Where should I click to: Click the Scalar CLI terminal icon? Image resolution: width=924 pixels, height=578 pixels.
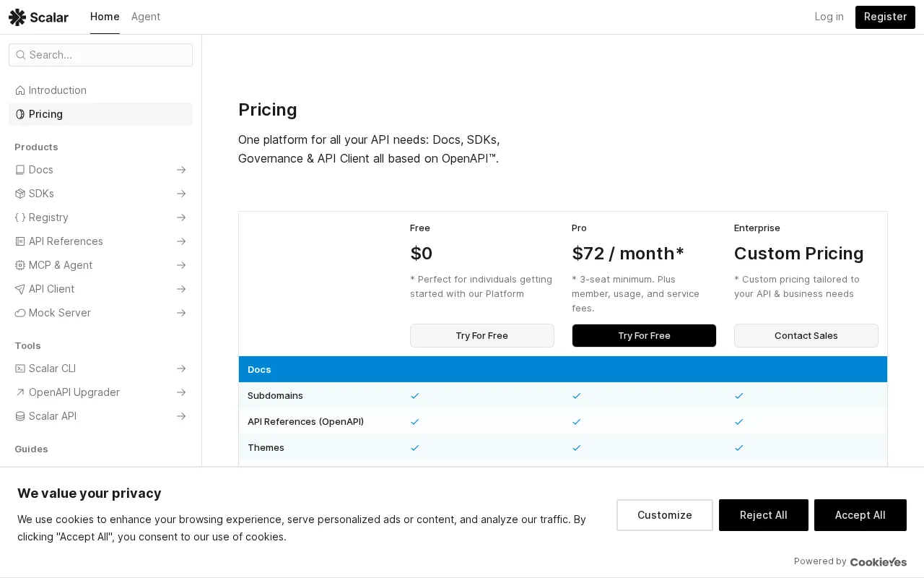point(20,368)
